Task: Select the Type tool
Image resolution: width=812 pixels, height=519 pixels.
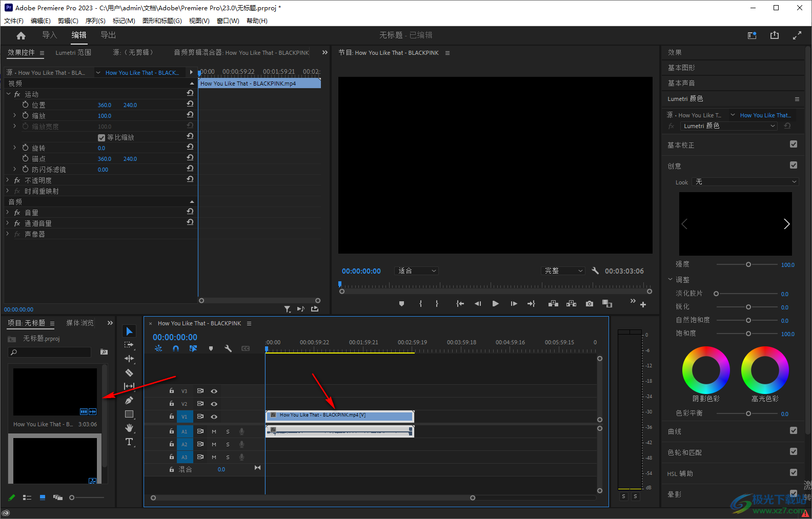Action: (129, 442)
